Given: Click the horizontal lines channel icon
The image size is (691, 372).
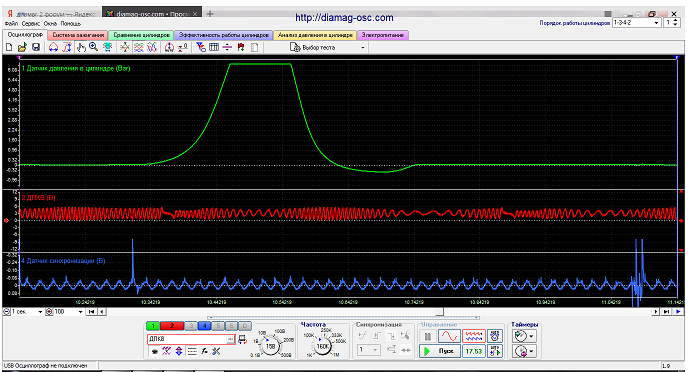Looking at the screenshot, I should pyautogui.click(x=192, y=351).
